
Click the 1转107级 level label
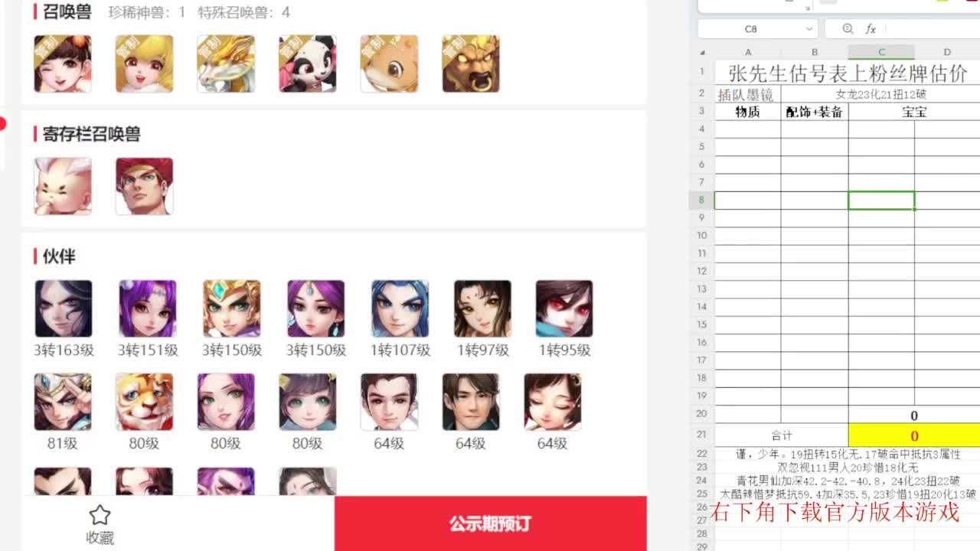click(400, 350)
